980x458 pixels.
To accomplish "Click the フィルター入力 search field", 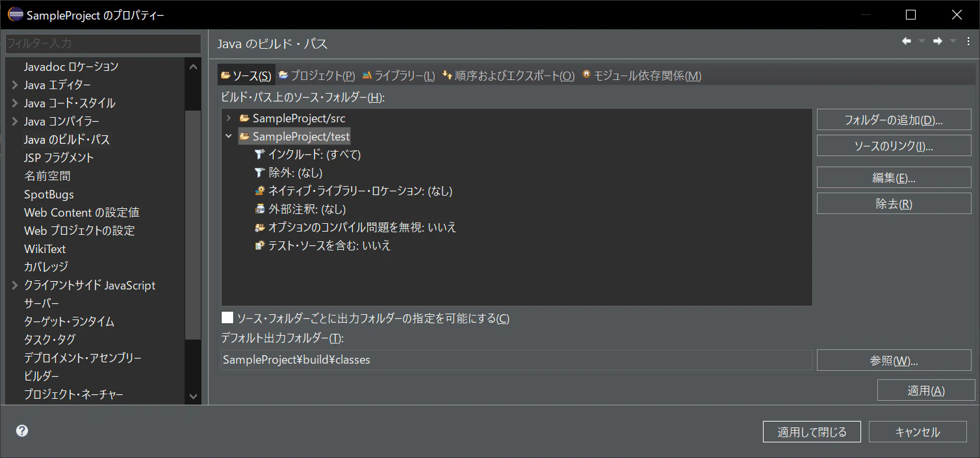I will coord(103,44).
